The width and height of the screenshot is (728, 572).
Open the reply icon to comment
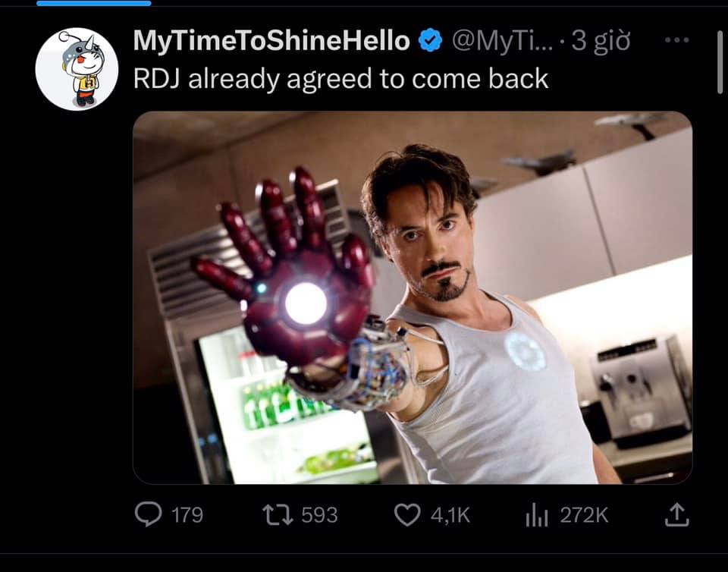[149, 516]
